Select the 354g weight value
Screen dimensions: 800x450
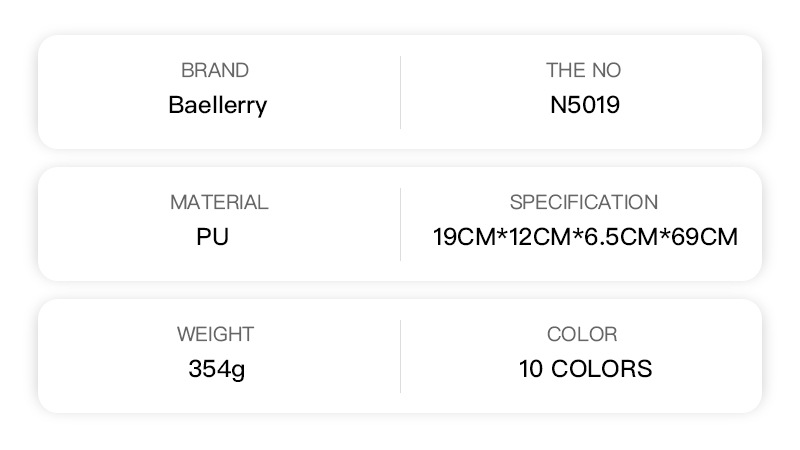pos(217,369)
